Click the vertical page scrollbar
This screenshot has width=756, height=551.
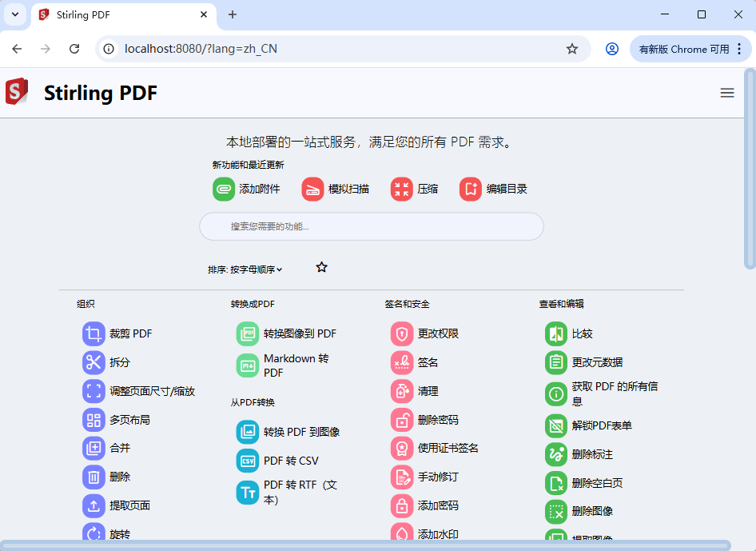click(x=750, y=169)
